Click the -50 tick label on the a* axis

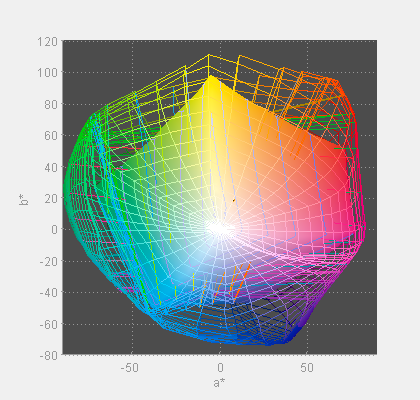coord(130,368)
